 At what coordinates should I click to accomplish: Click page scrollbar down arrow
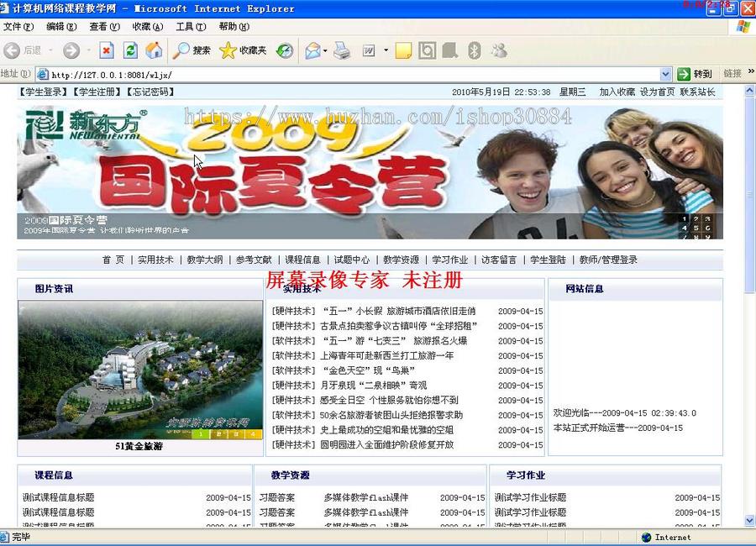tap(749, 521)
